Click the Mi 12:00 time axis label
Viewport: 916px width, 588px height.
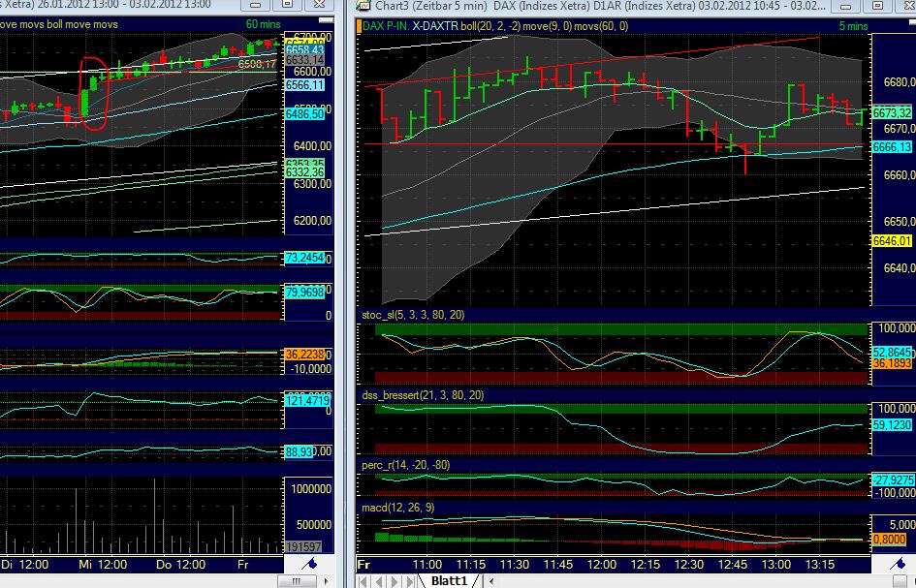point(103,565)
